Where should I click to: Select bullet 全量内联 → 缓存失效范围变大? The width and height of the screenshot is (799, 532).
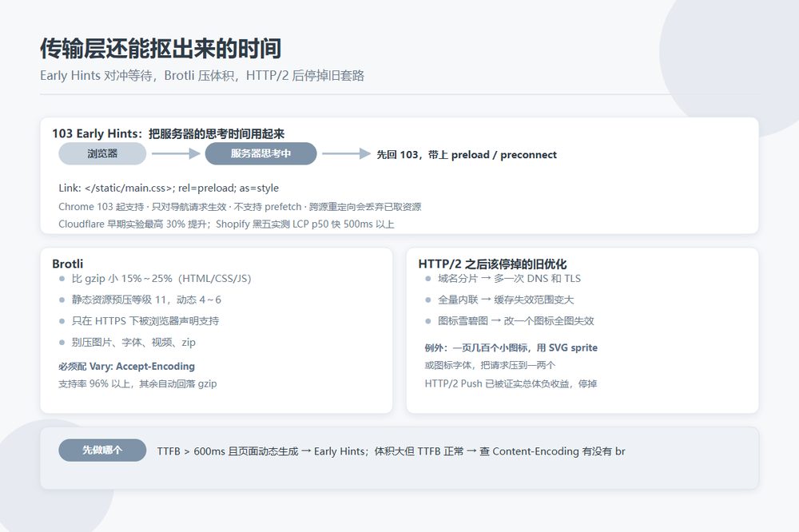506,300
